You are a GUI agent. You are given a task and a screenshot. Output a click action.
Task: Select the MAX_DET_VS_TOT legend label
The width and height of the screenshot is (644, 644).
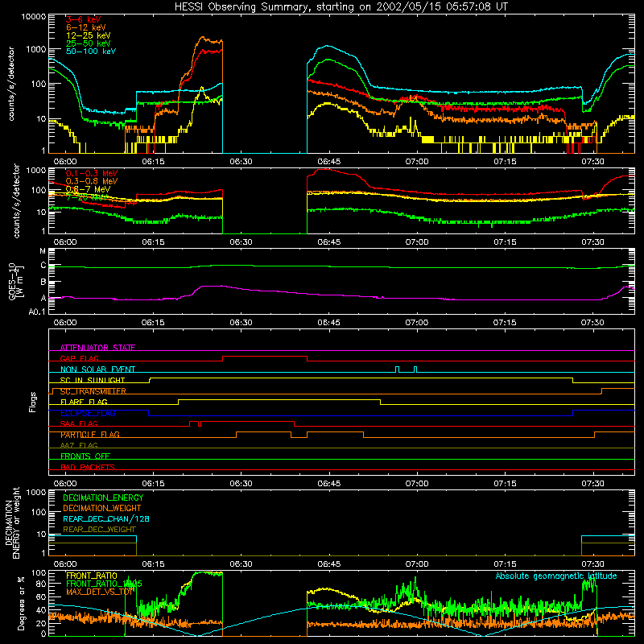coord(100,592)
